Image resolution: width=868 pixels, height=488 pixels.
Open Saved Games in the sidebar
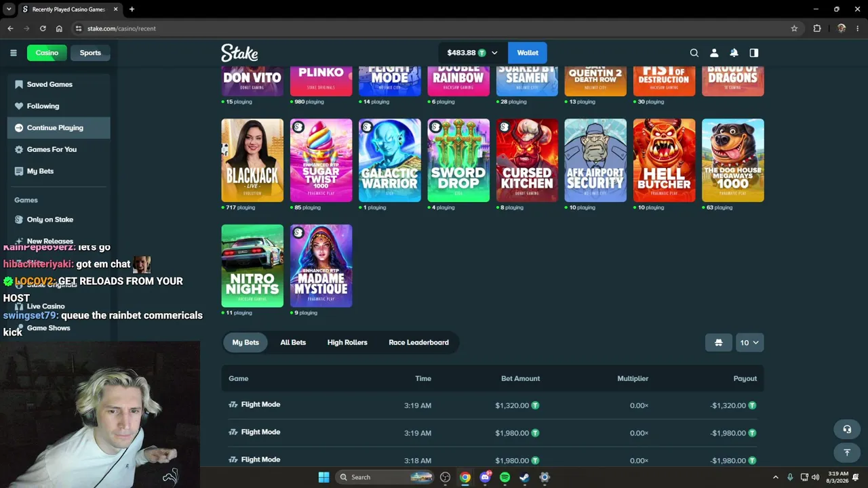[x=59, y=84]
